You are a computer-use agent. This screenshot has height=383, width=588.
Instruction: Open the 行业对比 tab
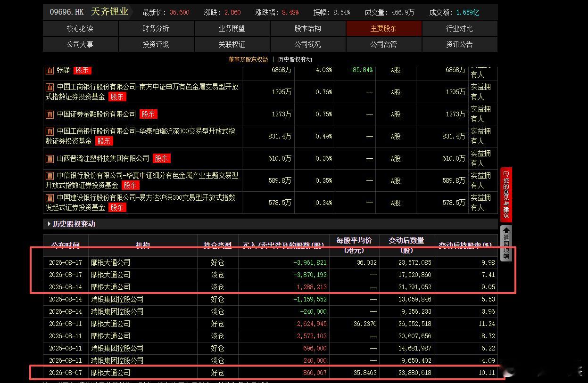tap(459, 28)
